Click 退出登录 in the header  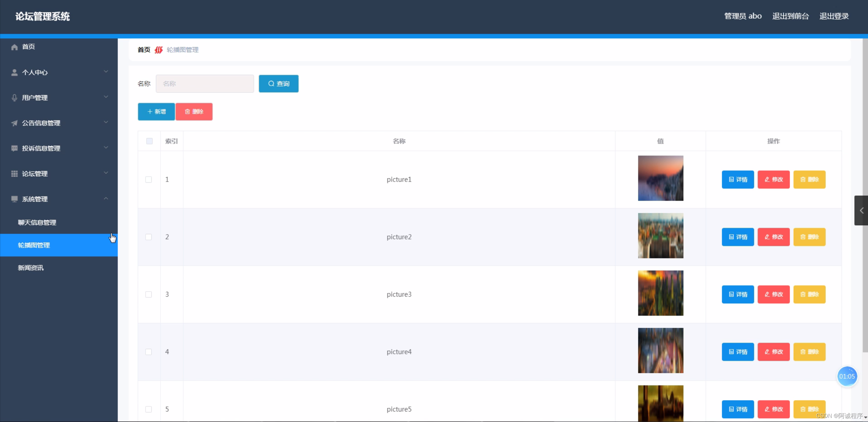(x=834, y=16)
